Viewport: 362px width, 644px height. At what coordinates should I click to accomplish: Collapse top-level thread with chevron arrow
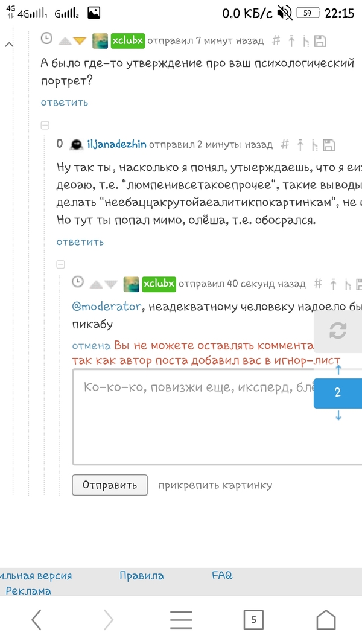point(8,45)
